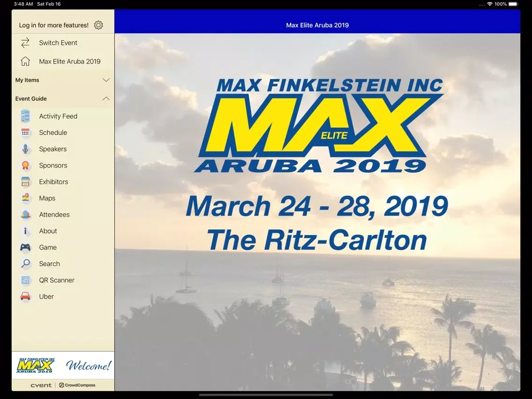Open QR Scanner label in sidebar

(x=57, y=280)
